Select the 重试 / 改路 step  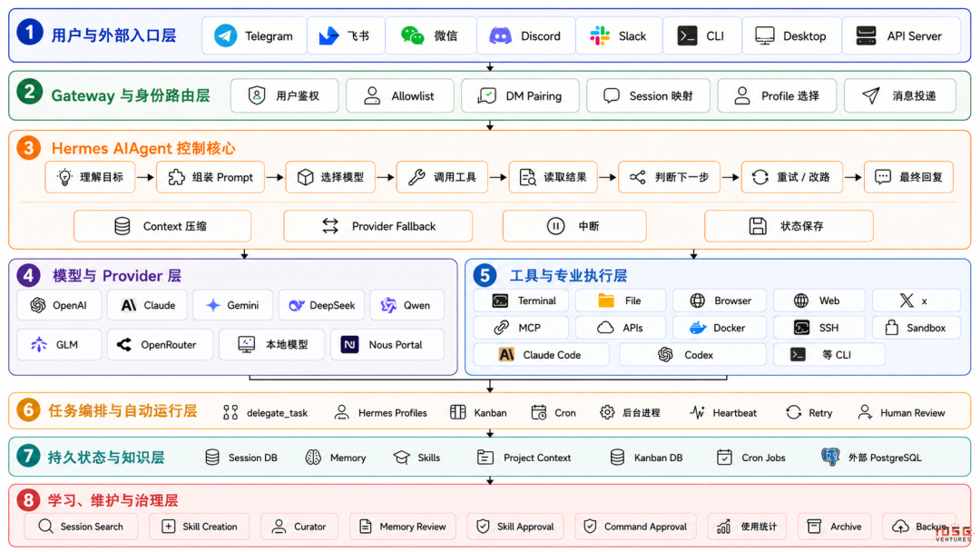click(x=792, y=177)
